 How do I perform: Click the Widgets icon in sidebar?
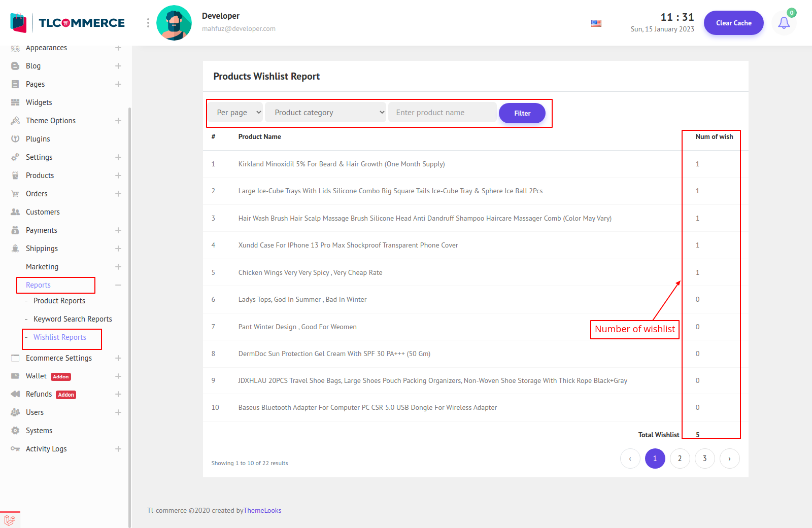(15, 102)
